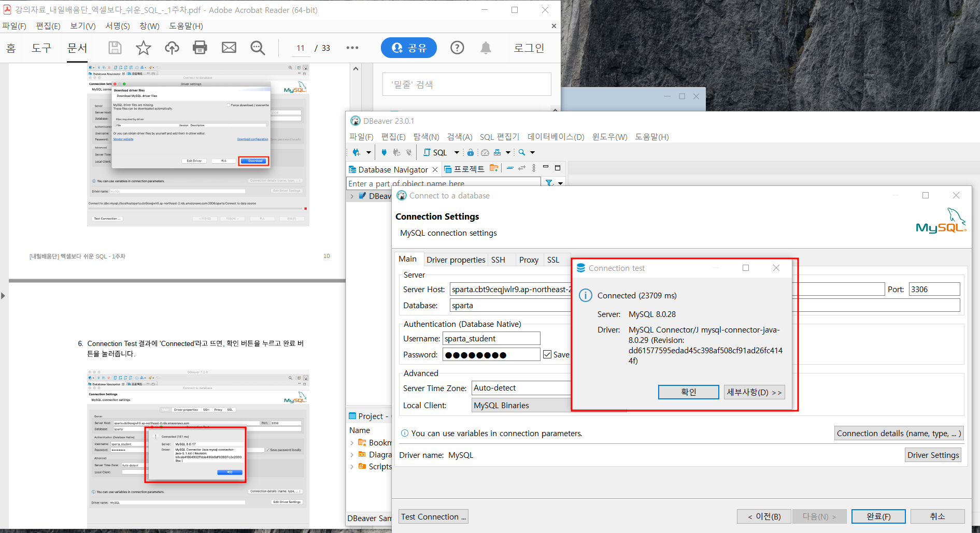This screenshot has height=533, width=980.
Task: Switch to the SSH tab
Action: [498, 260]
